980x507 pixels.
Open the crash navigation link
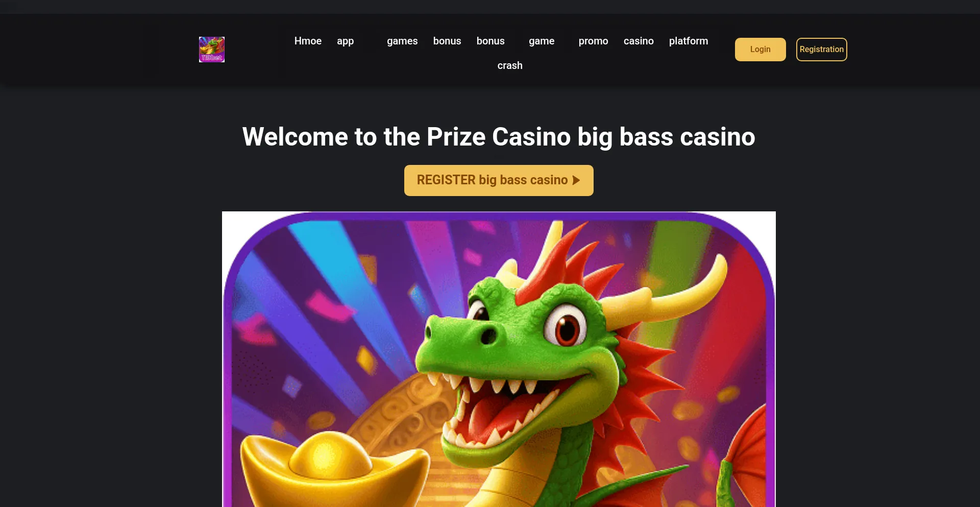[510, 65]
